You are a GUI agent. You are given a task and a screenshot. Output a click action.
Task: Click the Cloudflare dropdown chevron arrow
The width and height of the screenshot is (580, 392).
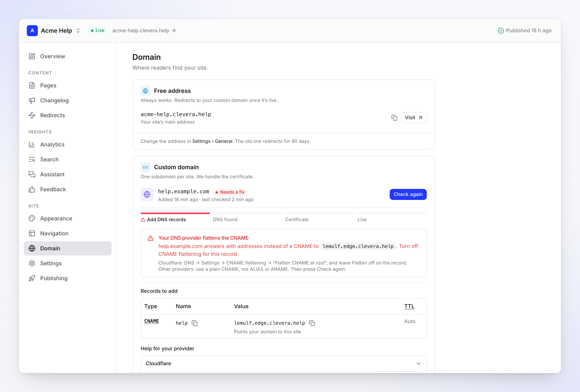[418, 364]
